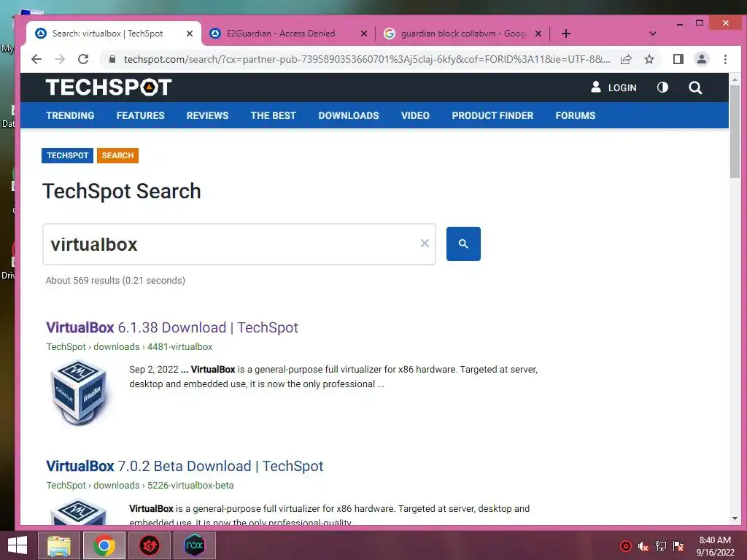
Task: Close the Search: virtualbox TechSpot tab
Action: tap(190, 34)
